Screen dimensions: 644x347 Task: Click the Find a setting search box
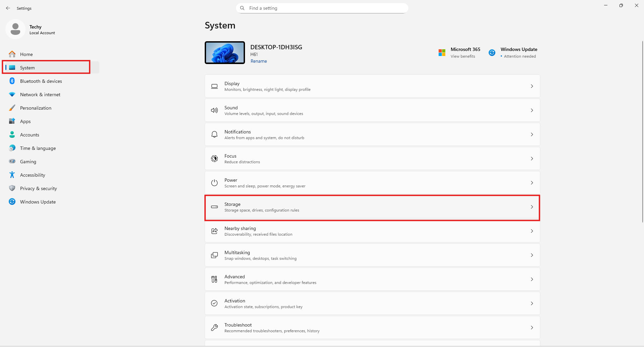tap(322, 8)
